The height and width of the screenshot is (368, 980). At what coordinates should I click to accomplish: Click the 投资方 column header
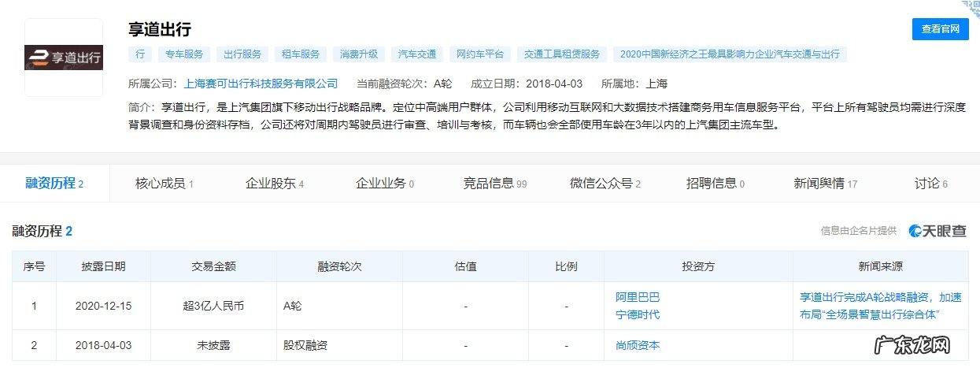pyautogui.click(x=698, y=266)
